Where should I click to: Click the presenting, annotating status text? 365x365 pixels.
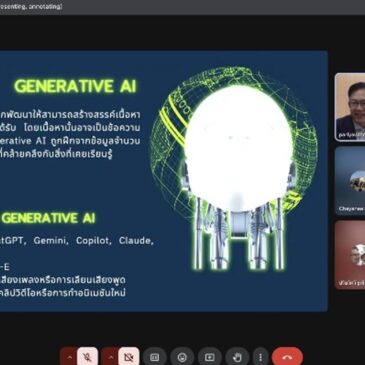click(31, 6)
